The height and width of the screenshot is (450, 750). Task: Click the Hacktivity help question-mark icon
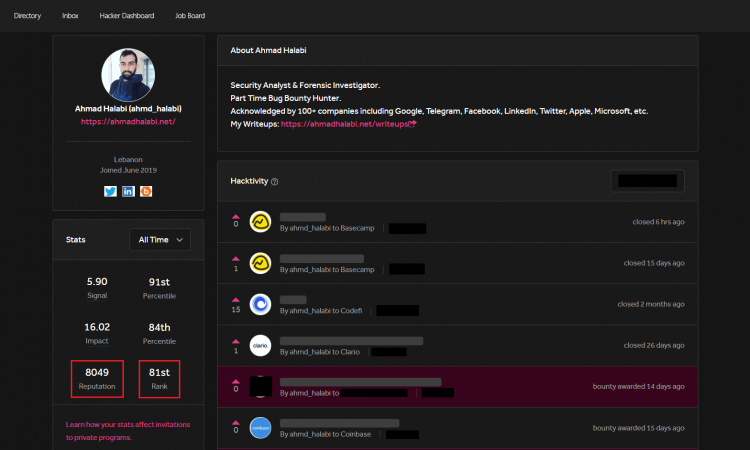click(x=275, y=182)
